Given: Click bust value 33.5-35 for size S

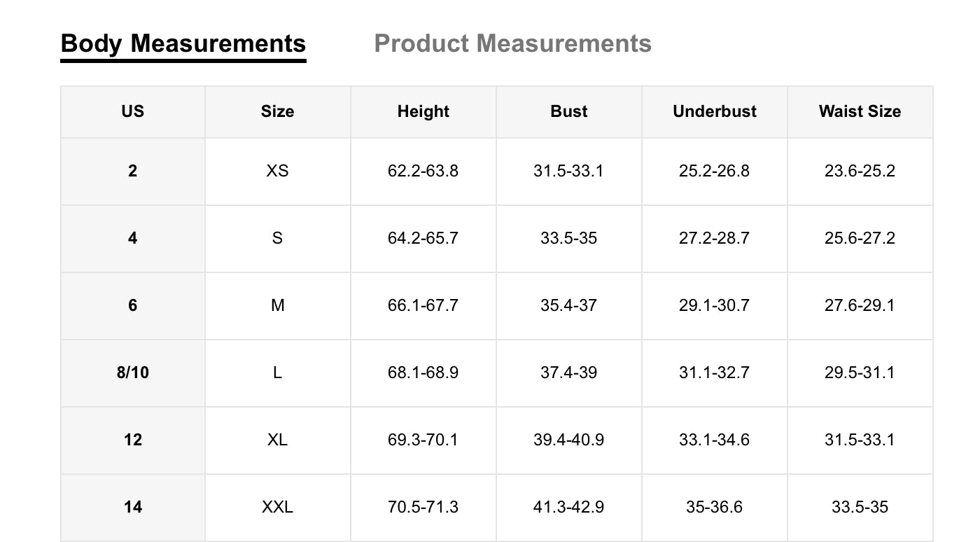Looking at the screenshot, I should click(569, 238).
